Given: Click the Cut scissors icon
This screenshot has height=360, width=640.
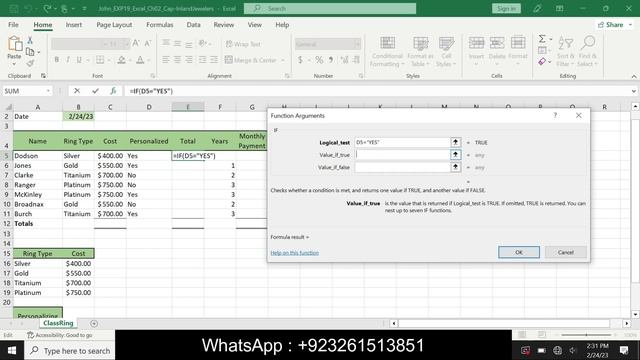Looking at the screenshot, I should [30, 40].
